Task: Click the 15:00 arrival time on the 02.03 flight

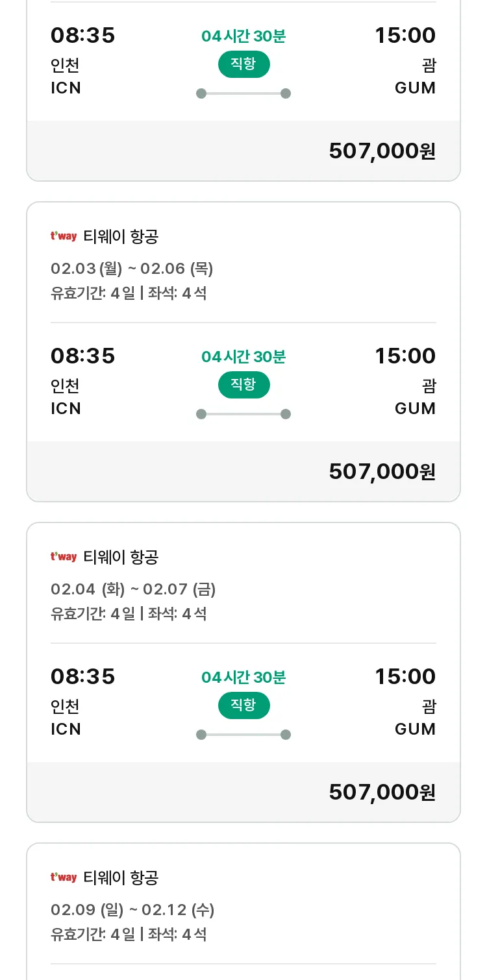Action: click(x=405, y=356)
